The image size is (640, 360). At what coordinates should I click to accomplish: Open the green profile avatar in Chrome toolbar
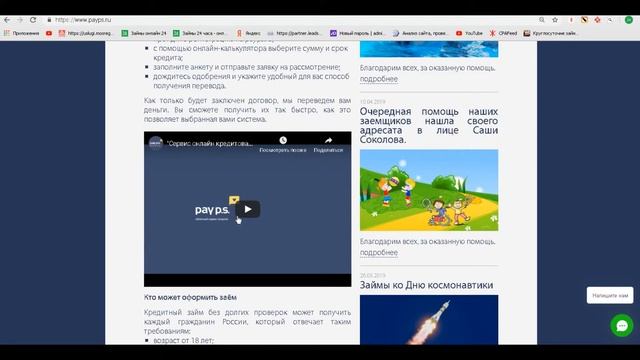(x=629, y=20)
